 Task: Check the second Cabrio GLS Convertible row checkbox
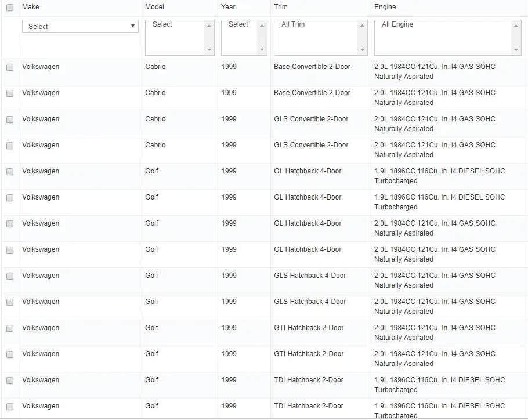10,146
